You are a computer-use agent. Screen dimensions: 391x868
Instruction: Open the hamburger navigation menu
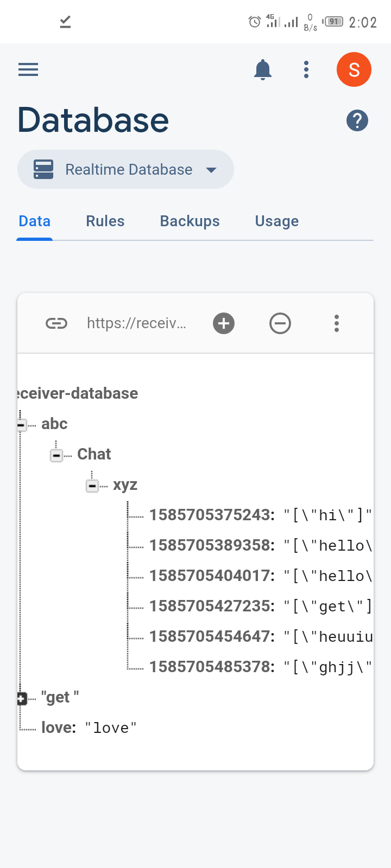(28, 69)
